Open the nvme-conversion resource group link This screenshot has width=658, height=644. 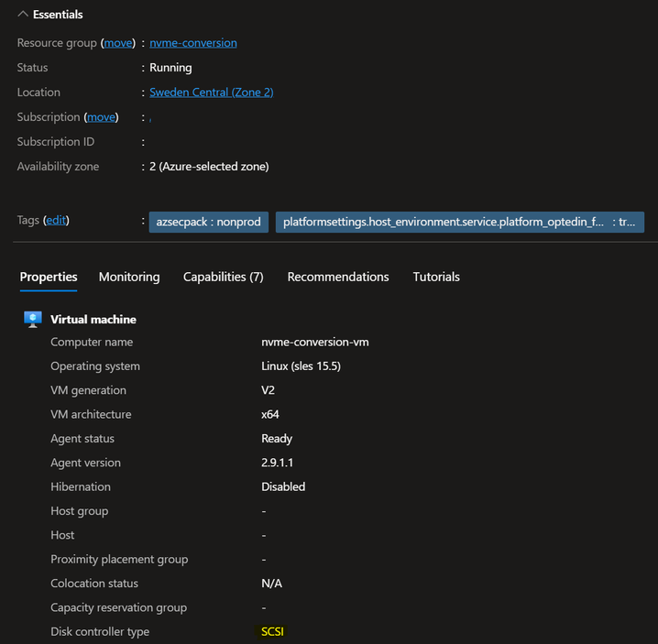click(193, 43)
